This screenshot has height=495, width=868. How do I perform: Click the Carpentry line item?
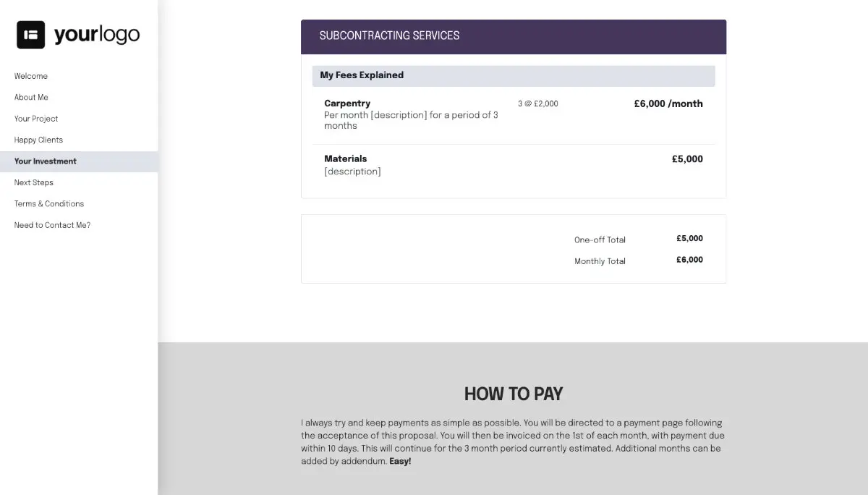(x=346, y=103)
